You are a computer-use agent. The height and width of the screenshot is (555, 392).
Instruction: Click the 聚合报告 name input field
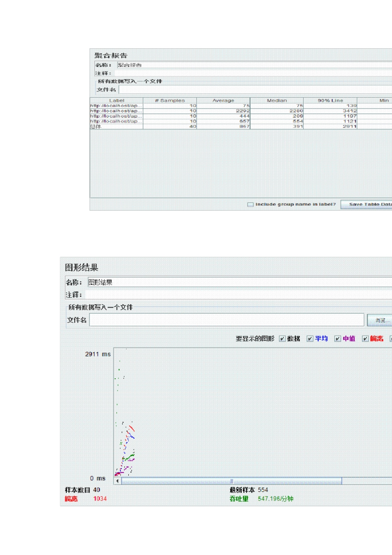click(x=254, y=65)
